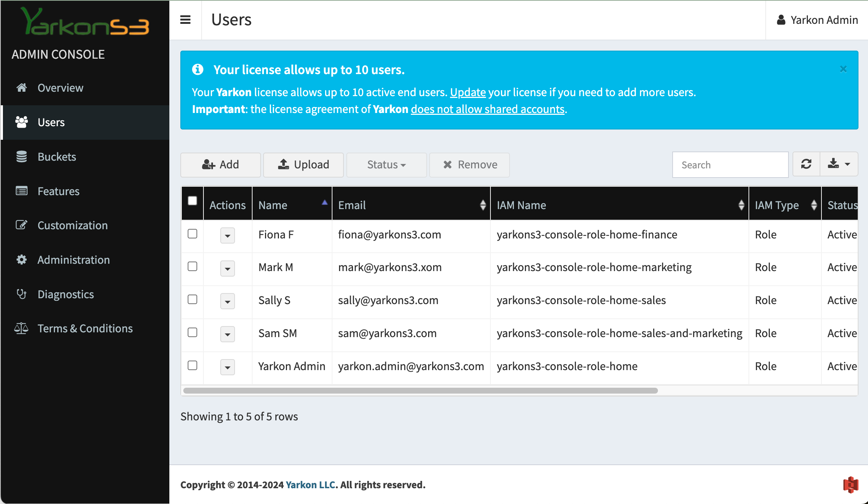
Task: Click the Administration gear icon
Action: [22, 260]
